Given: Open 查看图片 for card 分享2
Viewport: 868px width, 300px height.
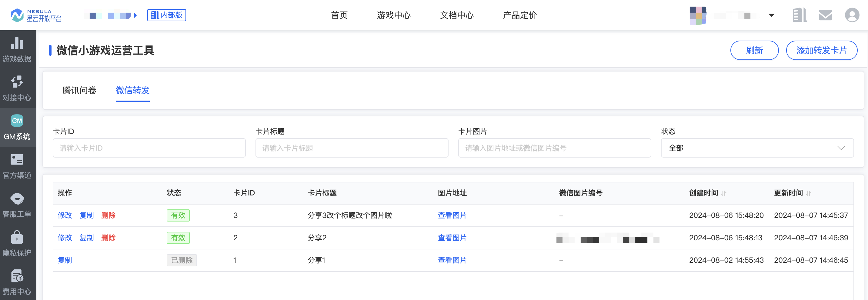Looking at the screenshot, I should [452, 238].
